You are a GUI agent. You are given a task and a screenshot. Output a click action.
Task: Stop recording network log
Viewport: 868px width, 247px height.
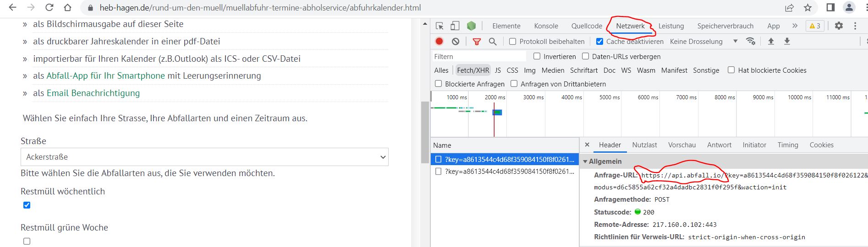point(439,41)
